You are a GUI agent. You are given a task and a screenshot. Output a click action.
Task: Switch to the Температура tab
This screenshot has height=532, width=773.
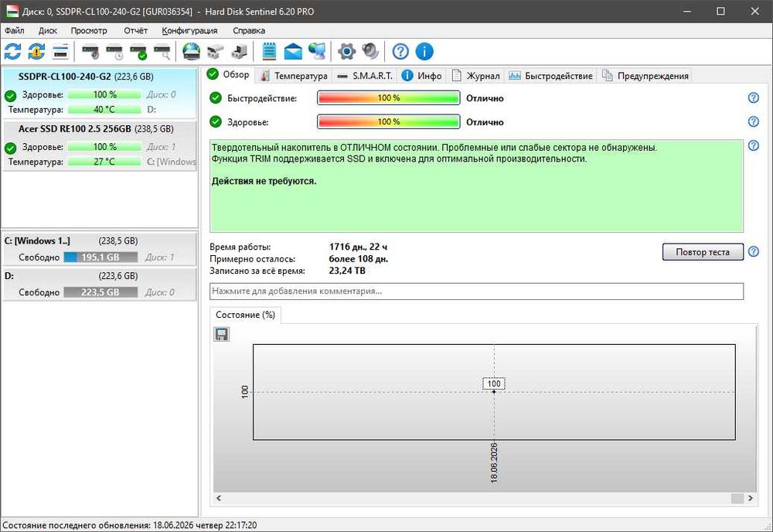point(295,76)
